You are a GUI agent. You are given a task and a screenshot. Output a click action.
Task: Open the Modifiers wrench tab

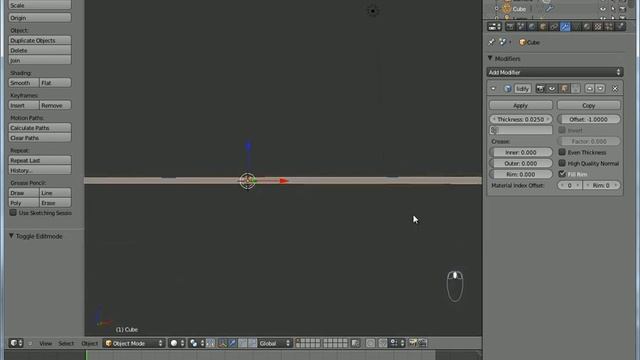tap(565, 27)
